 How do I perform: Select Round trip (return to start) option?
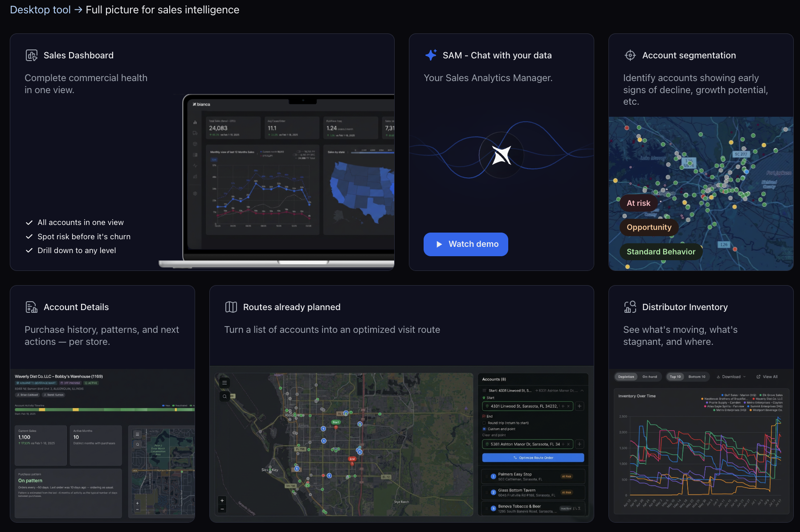[x=505, y=423]
